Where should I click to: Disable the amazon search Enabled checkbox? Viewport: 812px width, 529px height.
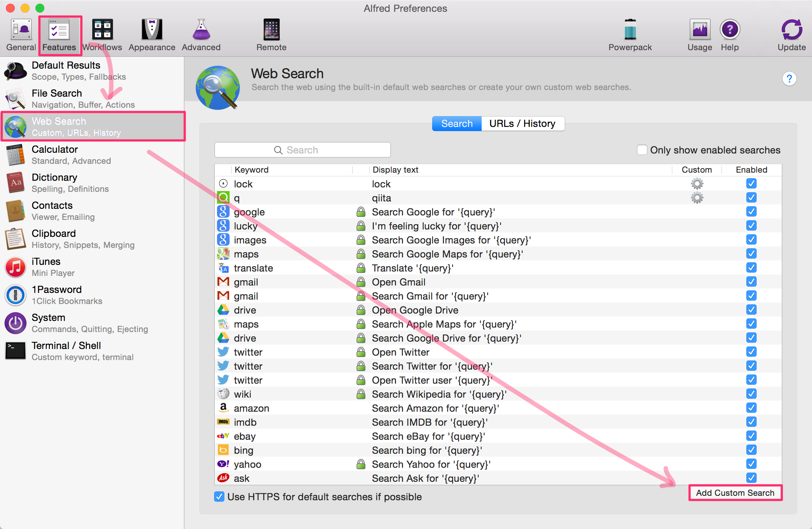pos(751,408)
